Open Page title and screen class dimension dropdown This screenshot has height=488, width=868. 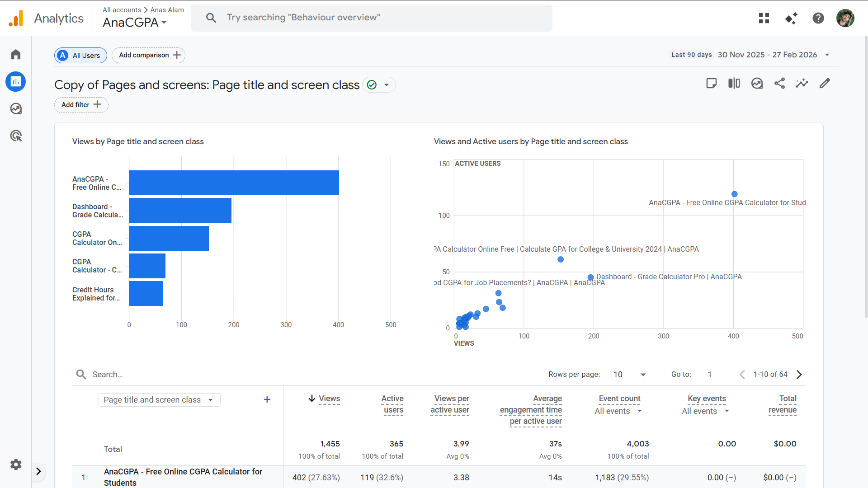[160, 400]
